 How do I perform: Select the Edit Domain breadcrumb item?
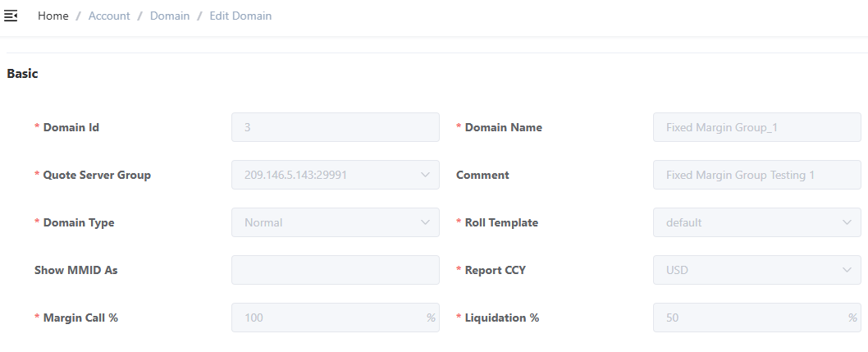coord(240,16)
